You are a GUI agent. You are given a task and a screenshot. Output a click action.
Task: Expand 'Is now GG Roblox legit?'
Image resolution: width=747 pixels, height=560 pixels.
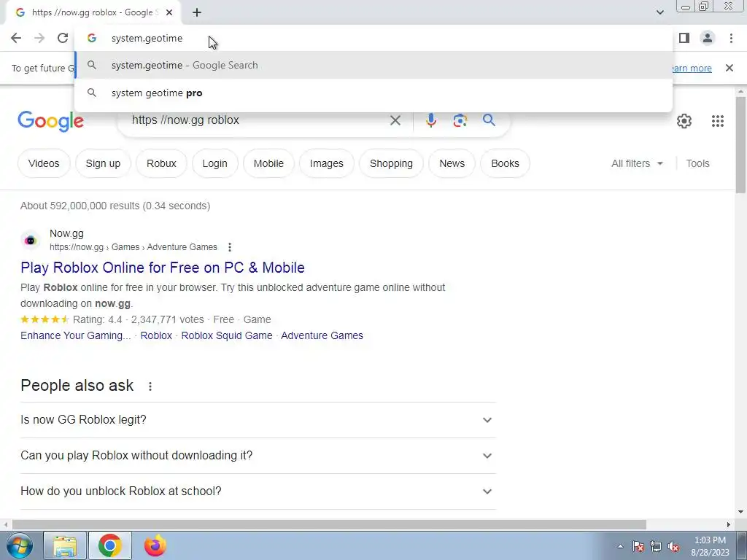[258, 420]
